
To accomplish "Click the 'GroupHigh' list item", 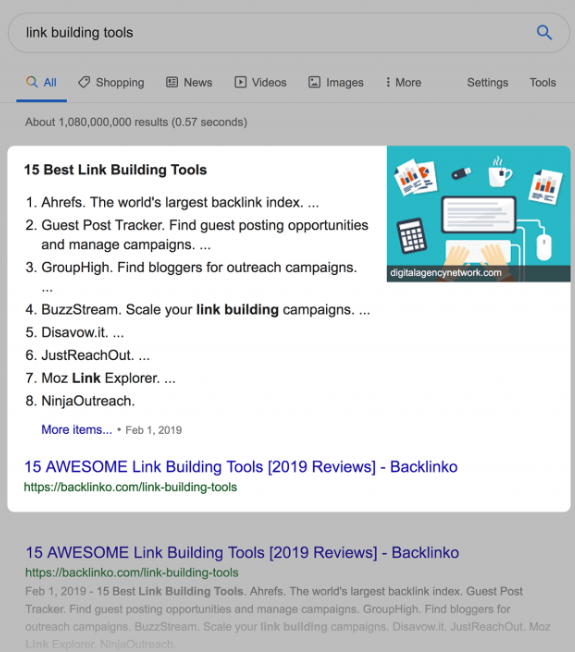I will point(191,277).
